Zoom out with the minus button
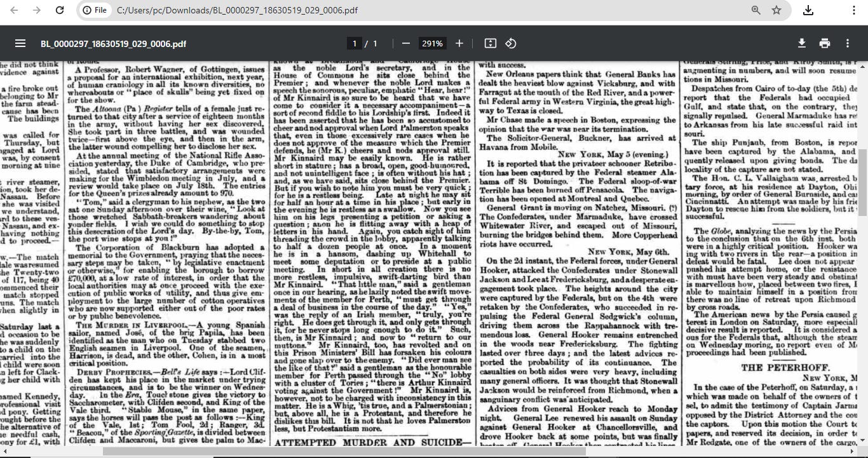The width and height of the screenshot is (868, 458). [406, 43]
